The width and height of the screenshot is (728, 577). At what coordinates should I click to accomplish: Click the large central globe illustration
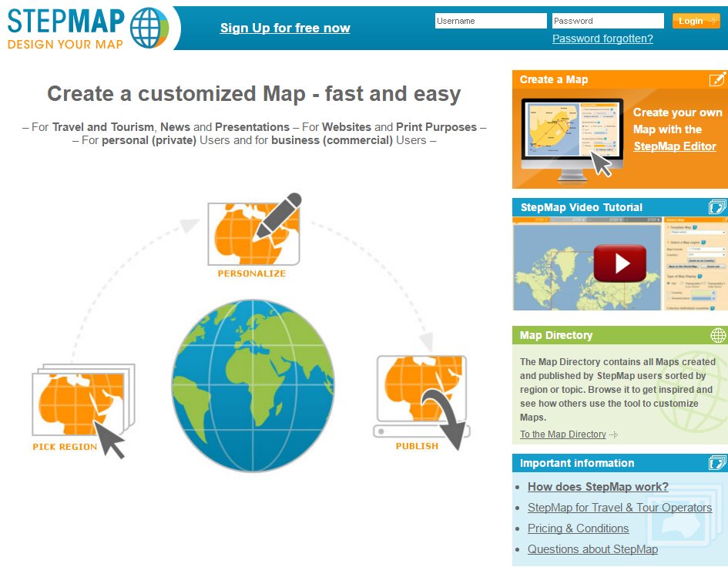click(253, 385)
